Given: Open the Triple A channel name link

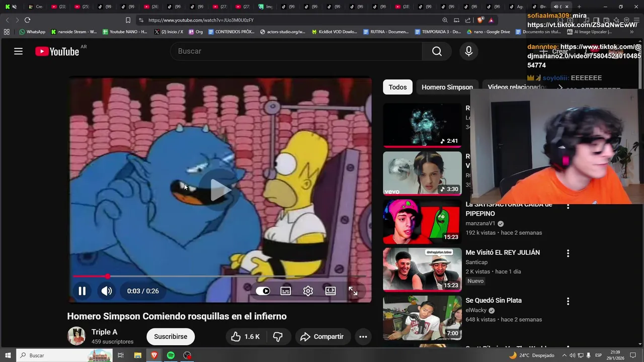Looking at the screenshot, I should click(x=105, y=332).
